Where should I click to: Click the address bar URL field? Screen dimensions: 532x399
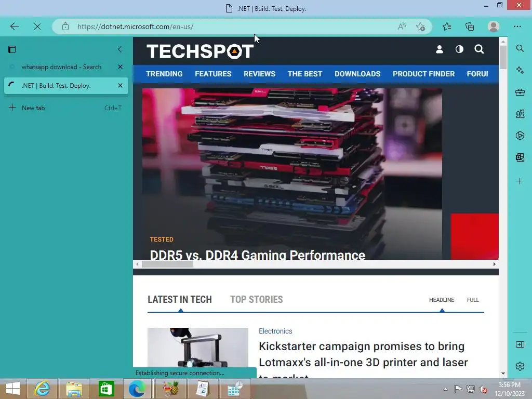[x=234, y=26]
